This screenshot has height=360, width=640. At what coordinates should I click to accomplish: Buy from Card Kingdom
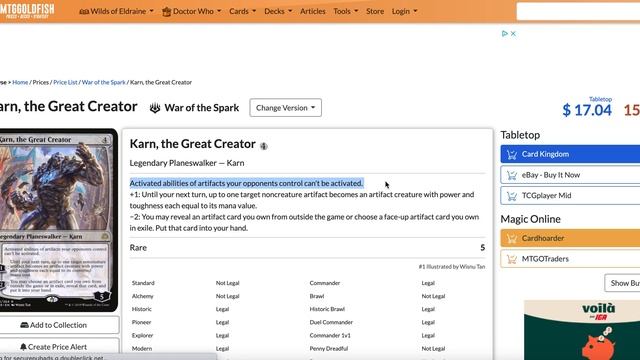coord(570,154)
